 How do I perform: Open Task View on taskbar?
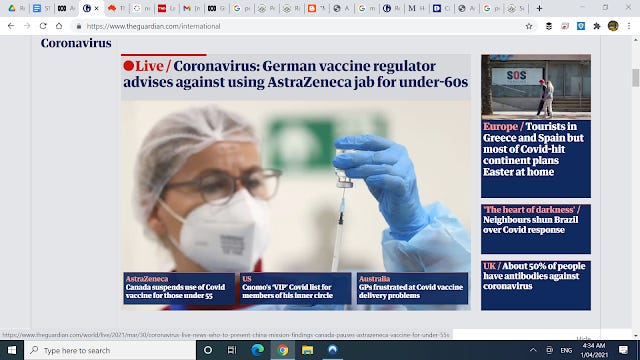(x=232, y=350)
